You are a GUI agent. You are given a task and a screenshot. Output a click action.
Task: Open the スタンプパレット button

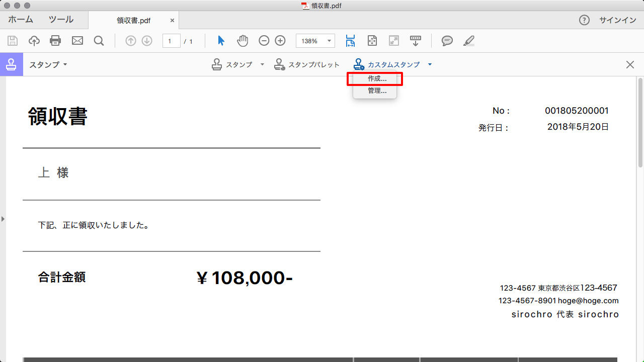click(x=307, y=65)
